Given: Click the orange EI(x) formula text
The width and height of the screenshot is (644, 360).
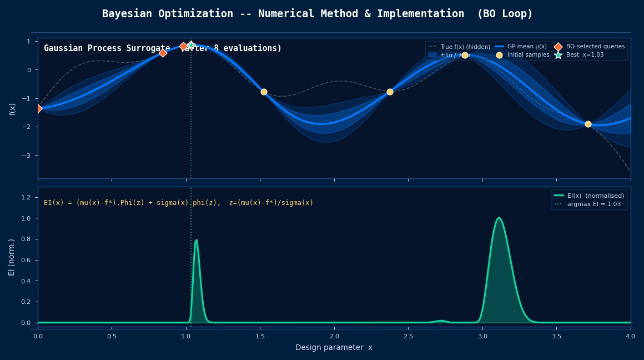Looking at the screenshot, I should coord(179,203).
